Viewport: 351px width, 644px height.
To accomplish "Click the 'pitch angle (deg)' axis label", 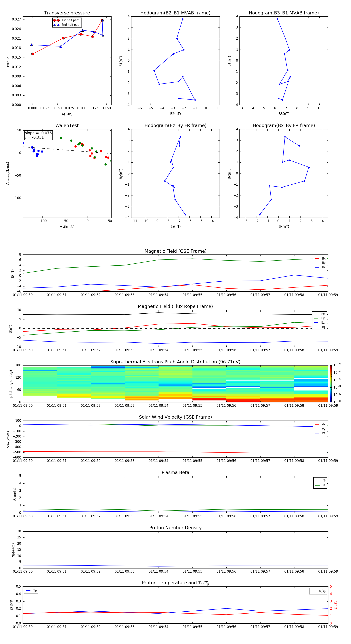I will tap(11, 384).
